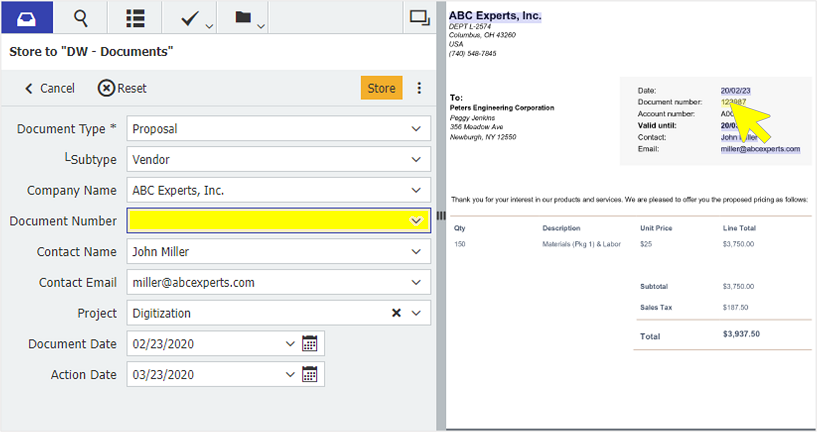Click the orange Store button

381,88
